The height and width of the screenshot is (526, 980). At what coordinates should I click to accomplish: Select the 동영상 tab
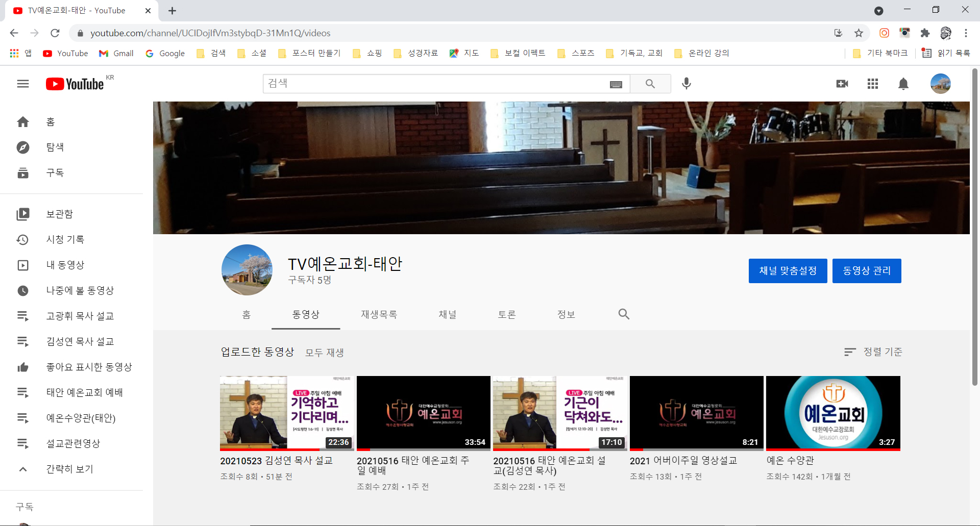point(306,315)
